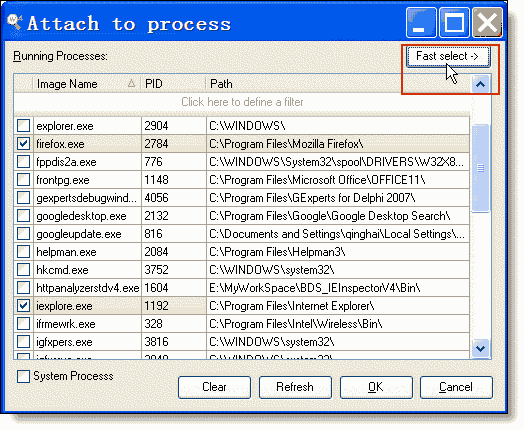Click the scrollbar up arrow
Screen dimensions: 524x430
pos(480,84)
